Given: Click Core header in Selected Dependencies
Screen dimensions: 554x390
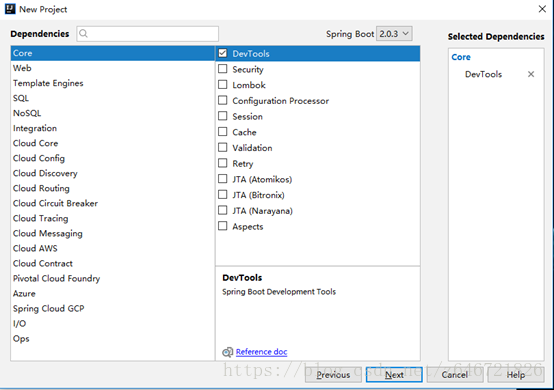Looking at the screenshot, I should coord(461,57).
